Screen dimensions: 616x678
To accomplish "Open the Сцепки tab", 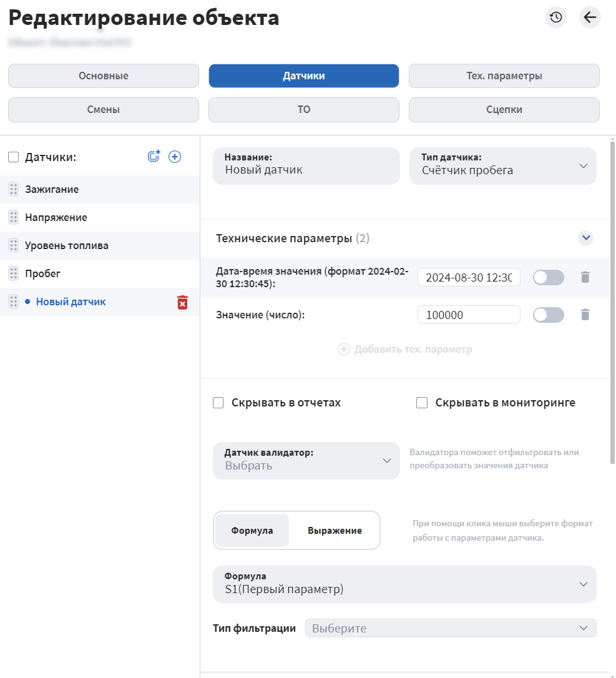I will (x=504, y=110).
